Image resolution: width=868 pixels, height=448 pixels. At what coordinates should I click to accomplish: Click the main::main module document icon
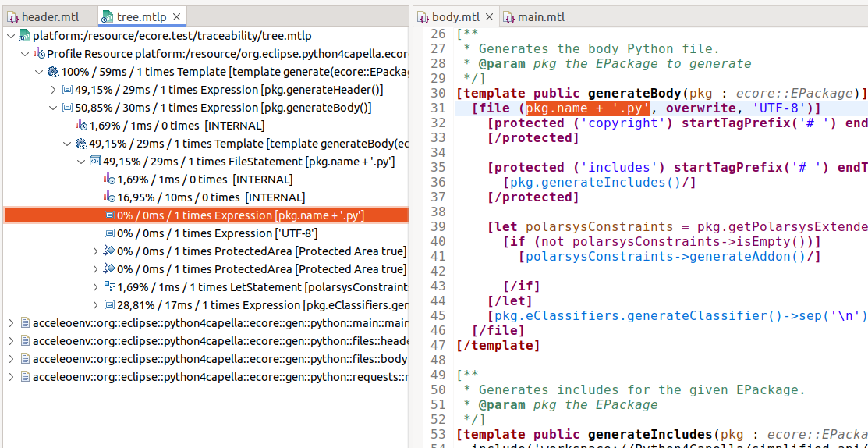[x=25, y=323]
